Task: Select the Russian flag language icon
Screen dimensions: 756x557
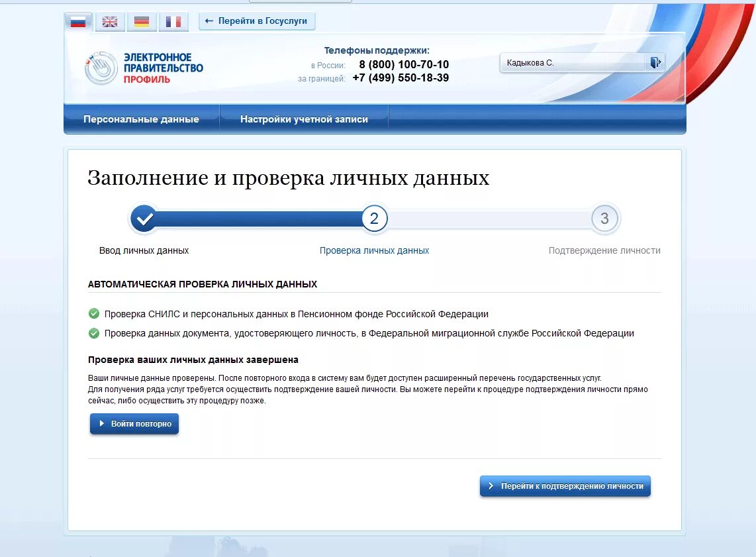Action: click(x=78, y=21)
